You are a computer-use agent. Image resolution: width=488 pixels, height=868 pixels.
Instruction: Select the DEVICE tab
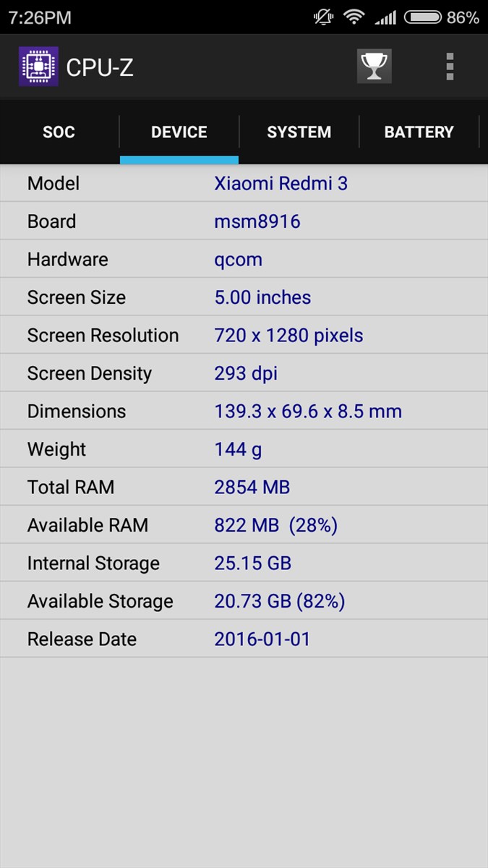pyautogui.click(x=179, y=132)
